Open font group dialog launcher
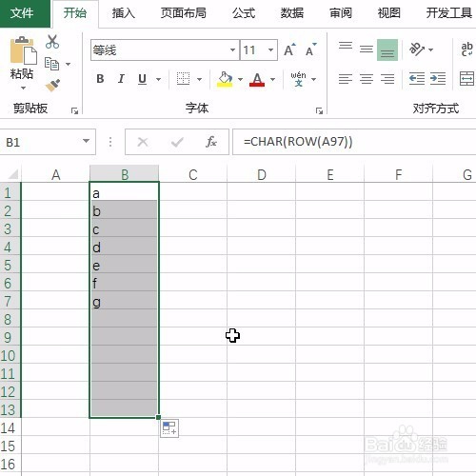The height and width of the screenshot is (476, 476). point(319,110)
